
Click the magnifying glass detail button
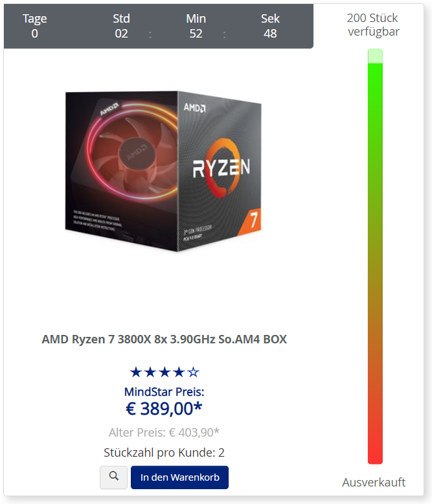click(113, 477)
